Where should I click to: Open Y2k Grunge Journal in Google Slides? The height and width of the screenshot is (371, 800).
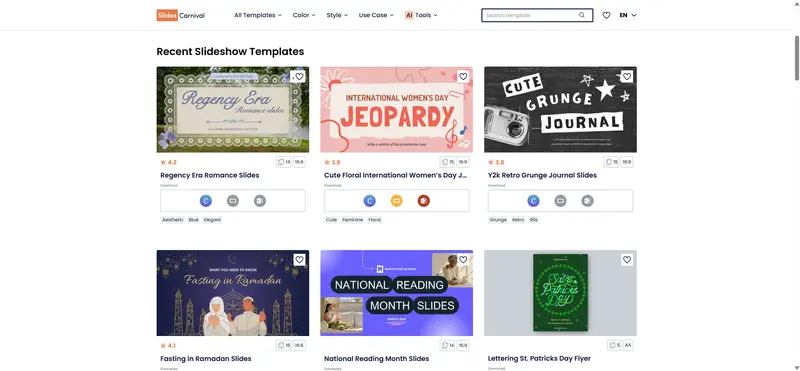[x=560, y=201]
